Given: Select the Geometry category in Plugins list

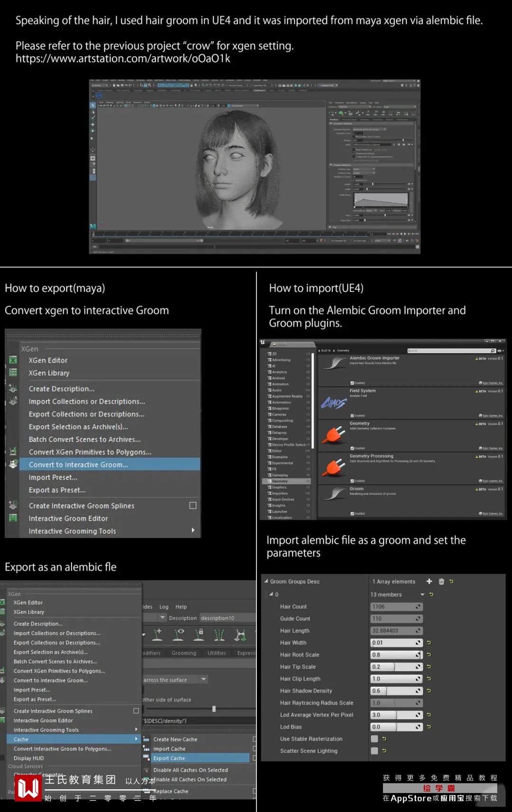Looking at the screenshot, I should pos(287,481).
